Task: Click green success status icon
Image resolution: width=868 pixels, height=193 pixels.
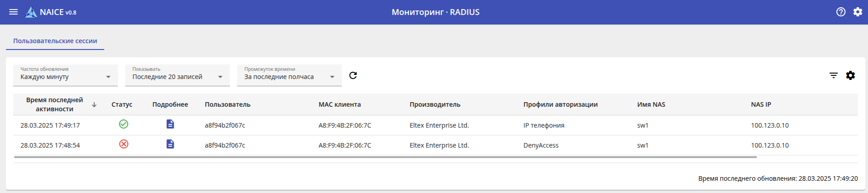Action: (x=123, y=124)
